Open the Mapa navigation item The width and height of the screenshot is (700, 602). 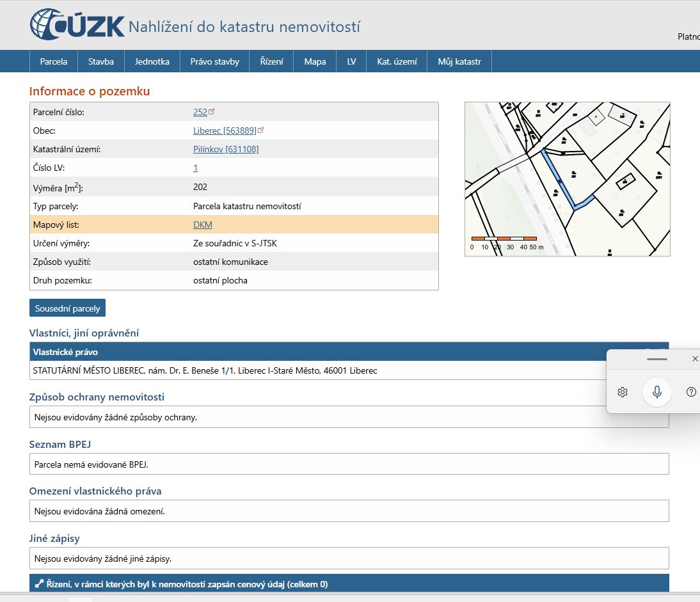tap(315, 61)
